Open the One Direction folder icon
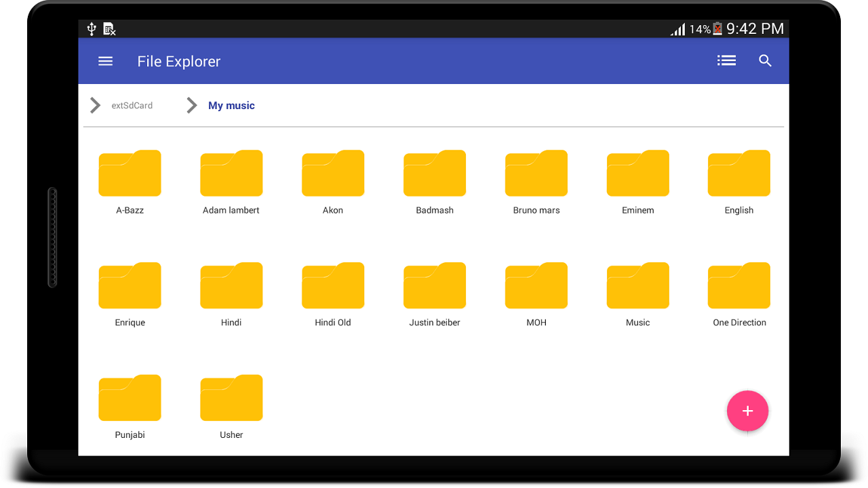 (739, 285)
